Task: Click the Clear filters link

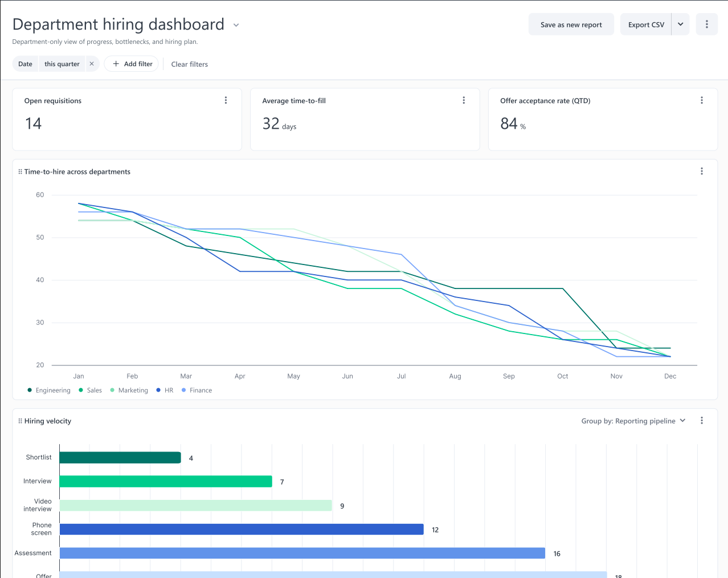Action: [189, 64]
